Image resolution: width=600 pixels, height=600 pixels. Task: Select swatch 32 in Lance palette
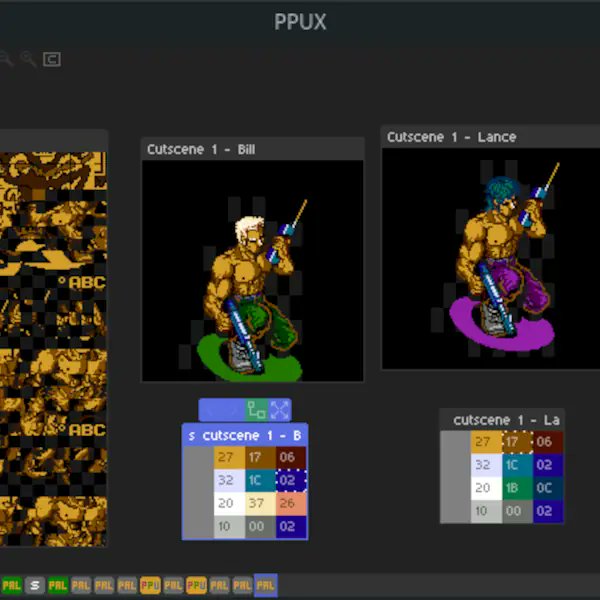[x=486, y=465]
